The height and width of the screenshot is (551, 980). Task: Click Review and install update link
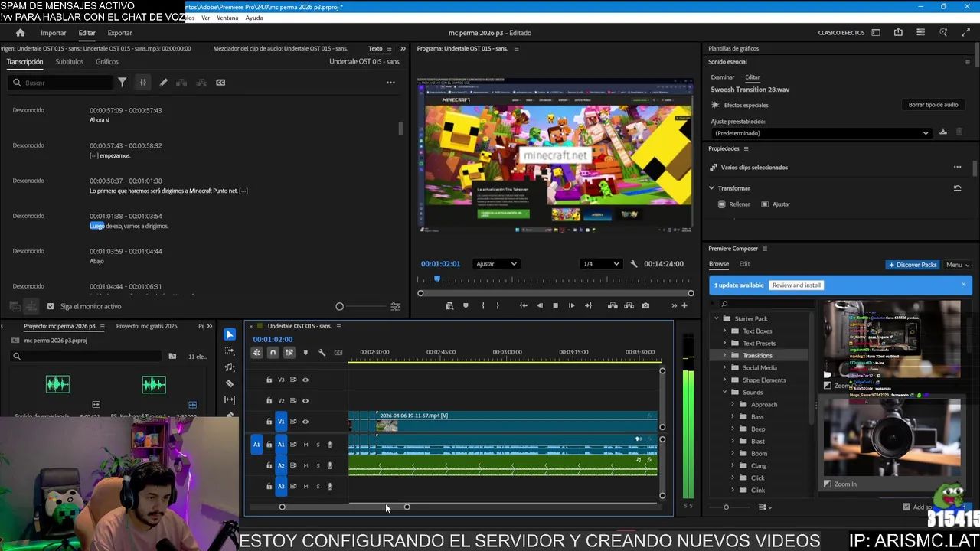click(796, 285)
